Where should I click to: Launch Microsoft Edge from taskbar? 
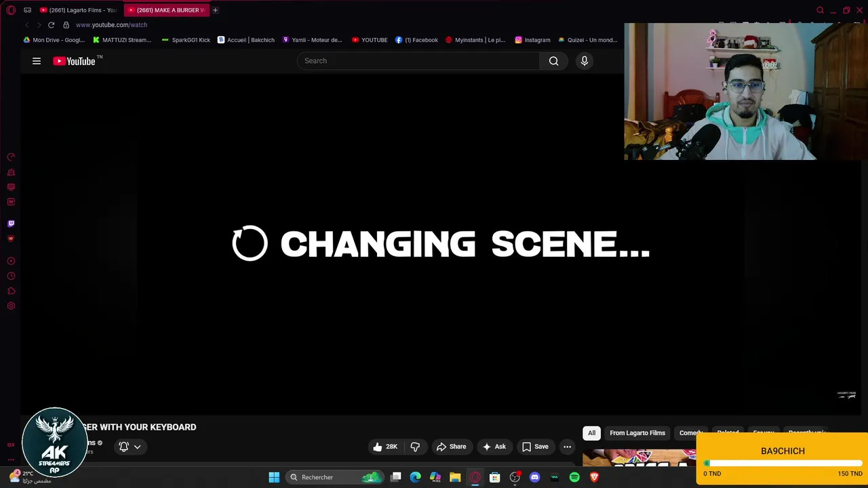[416, 477]
